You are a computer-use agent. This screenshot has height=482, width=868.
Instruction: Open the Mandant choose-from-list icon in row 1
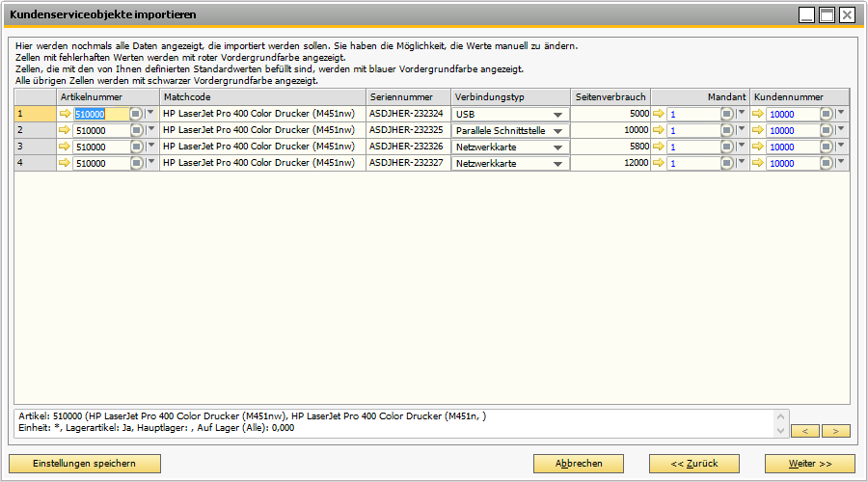pyautogui.click(x=727, y=114)
